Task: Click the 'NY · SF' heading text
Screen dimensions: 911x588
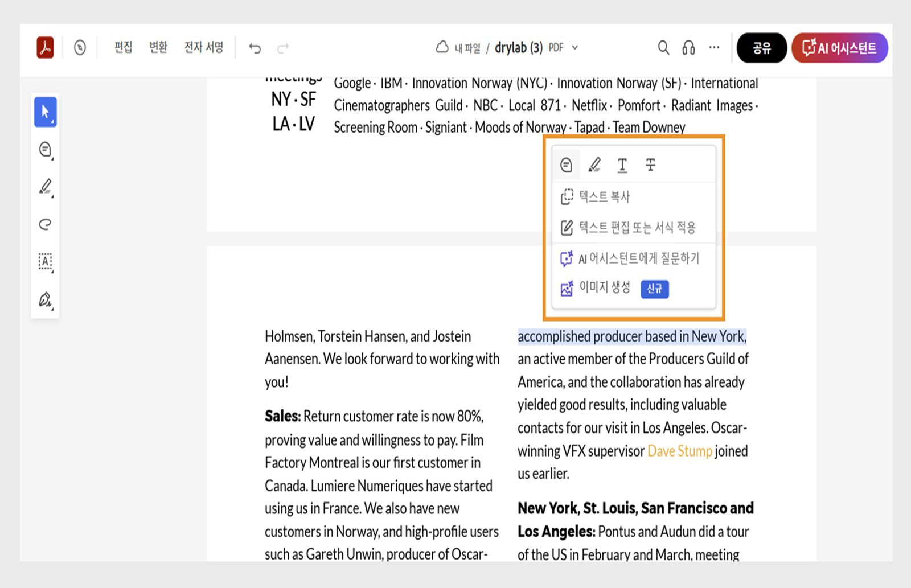Action: [293, 100]
